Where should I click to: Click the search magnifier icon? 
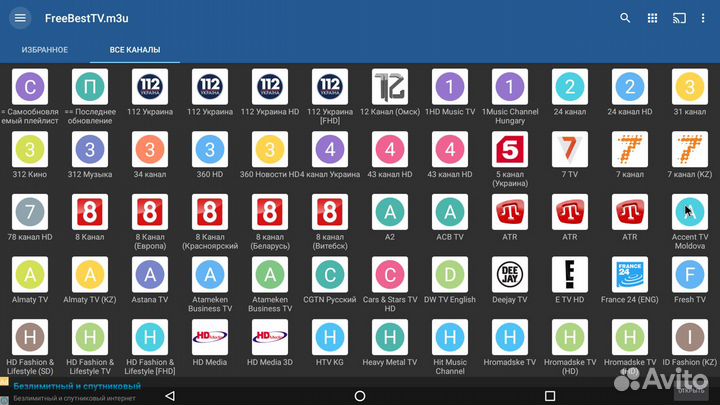point(625,19)
